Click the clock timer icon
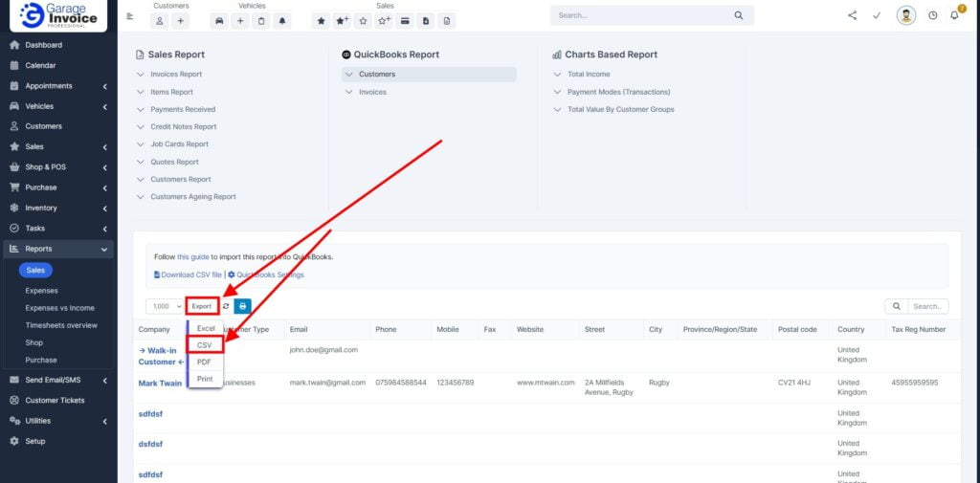 pyautogui.click(x=932, y=15)
